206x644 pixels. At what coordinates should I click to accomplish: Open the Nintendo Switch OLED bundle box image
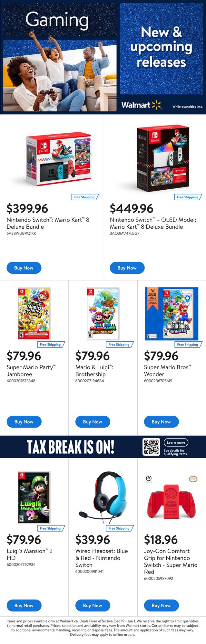click(161, 158)
